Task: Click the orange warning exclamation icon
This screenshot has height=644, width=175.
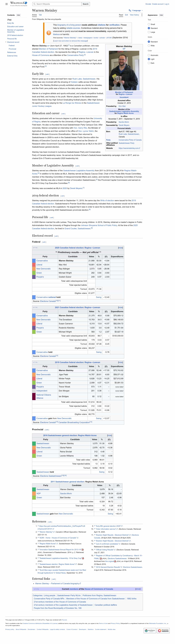Action: pyautogui.click(x=49, y=33)
